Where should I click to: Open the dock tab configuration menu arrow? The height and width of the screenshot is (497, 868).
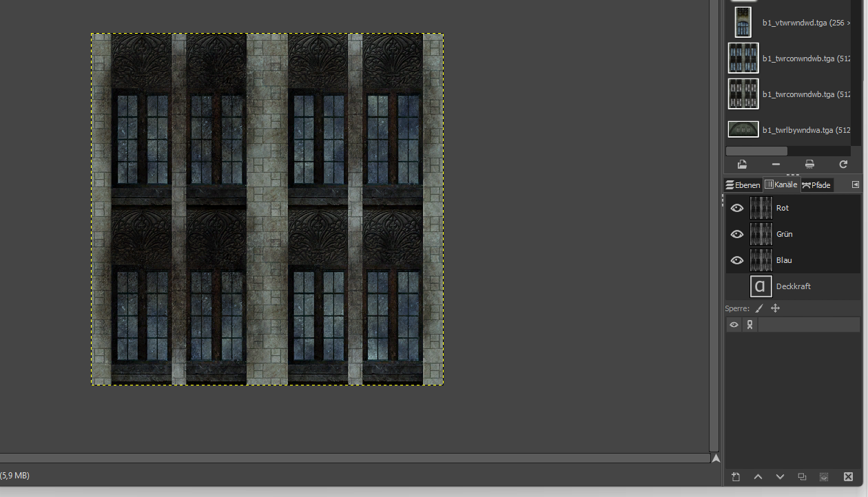coord(855,184)
